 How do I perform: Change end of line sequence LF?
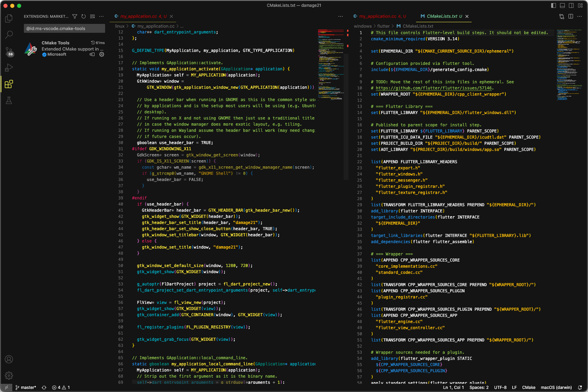point(514,388)
